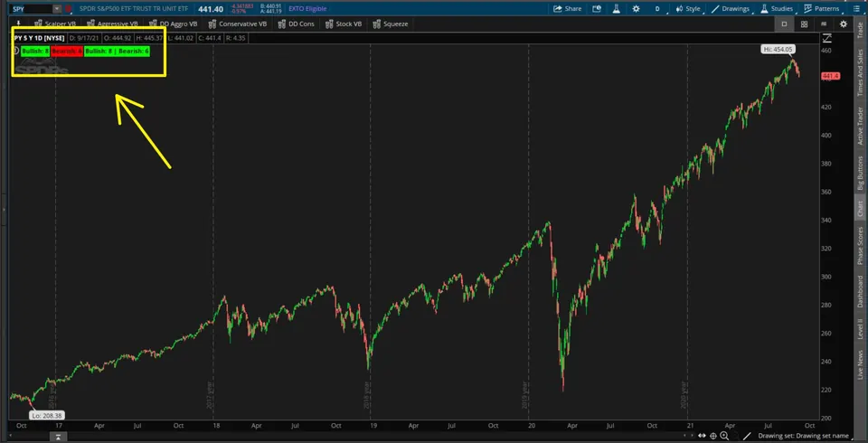This screenshot has width=868, height=443.
Task: Open chart settings gear in top toolbar
Action: pyautogui.click(x=636, y=9)
